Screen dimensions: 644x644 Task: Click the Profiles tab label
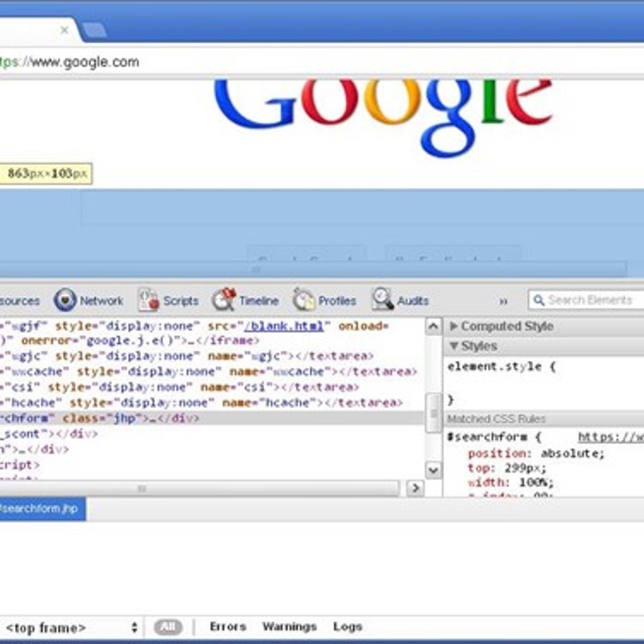tap(337, 301)
